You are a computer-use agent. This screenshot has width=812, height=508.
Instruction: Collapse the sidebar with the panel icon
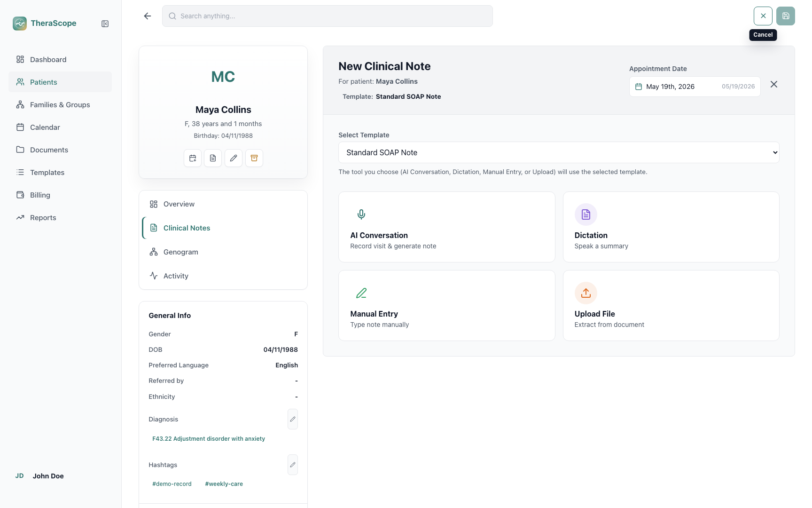click(x=105, y=24)
